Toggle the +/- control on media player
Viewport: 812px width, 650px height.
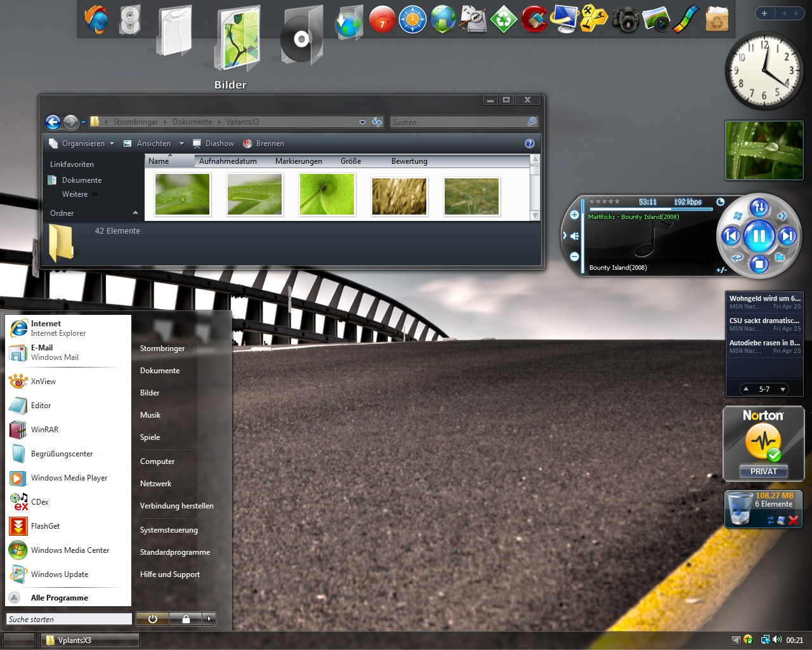(721, 270)
